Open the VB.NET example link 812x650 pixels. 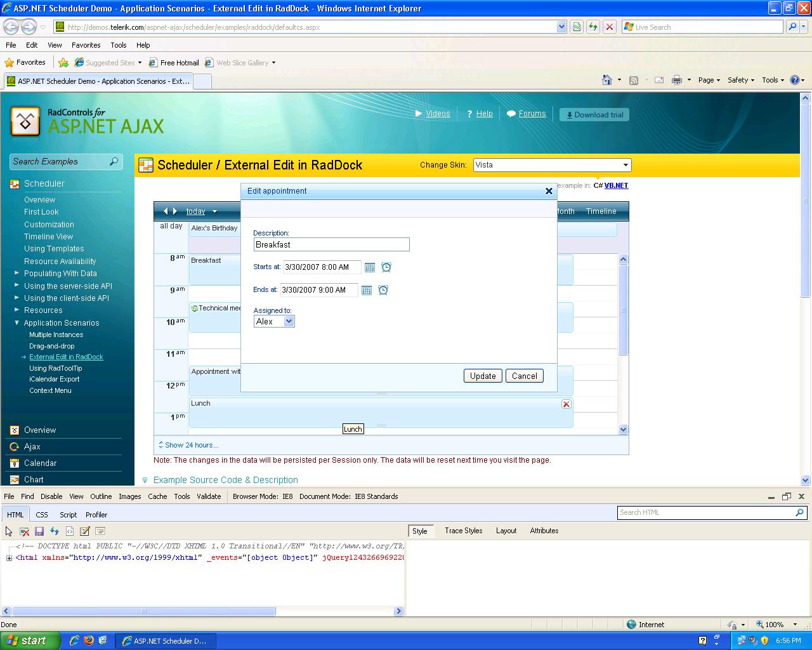[616, 185]
